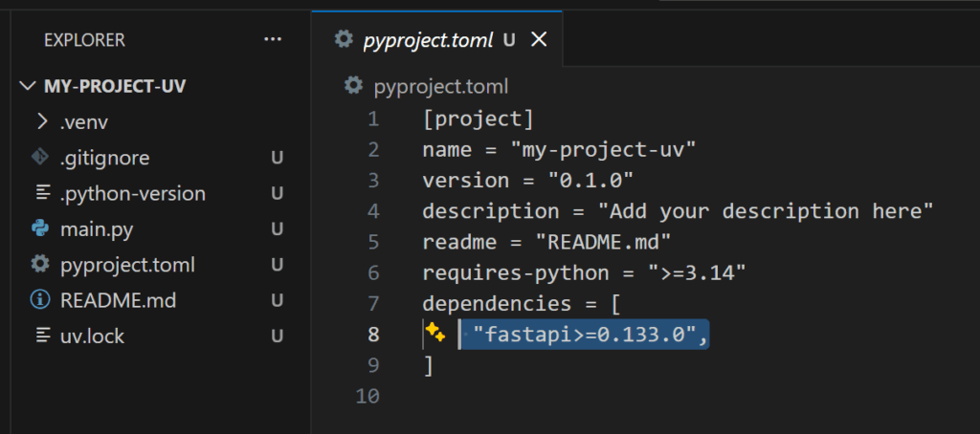This screenshot has width=980, height=434.
Task: Click the info icon beside README.md
Action: [x=40, y=300]
